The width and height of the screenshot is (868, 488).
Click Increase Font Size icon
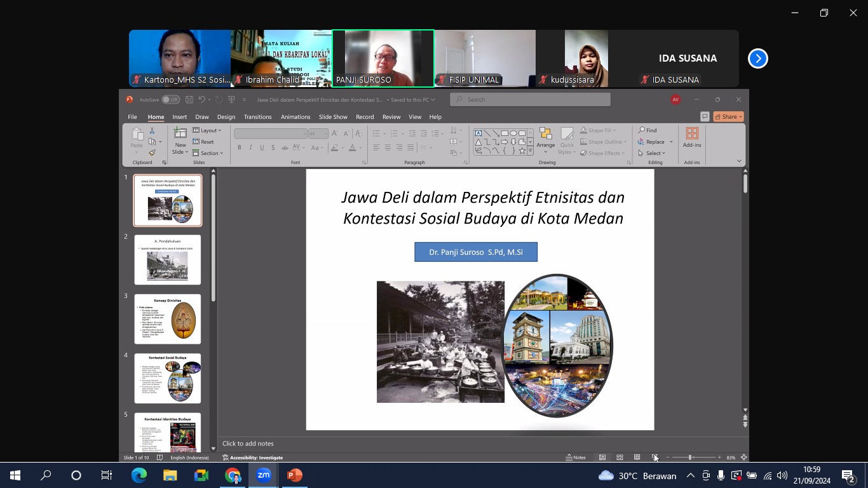pos(335,133)
